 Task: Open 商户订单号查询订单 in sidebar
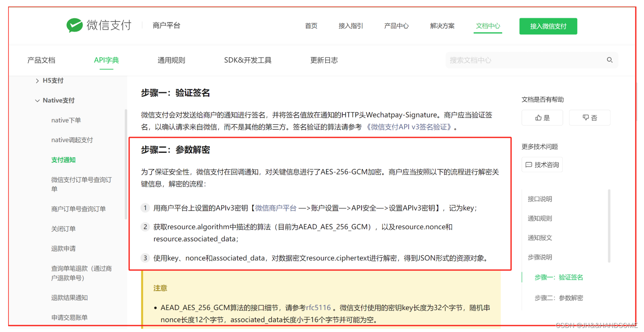(x=78, y=209)
